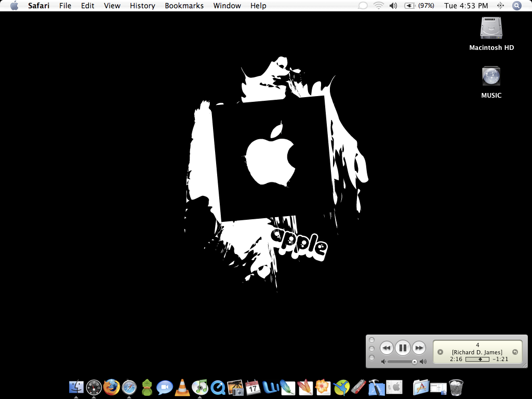
Task: Click the yellow-green sphere dock icon
Action: point(341,387)
